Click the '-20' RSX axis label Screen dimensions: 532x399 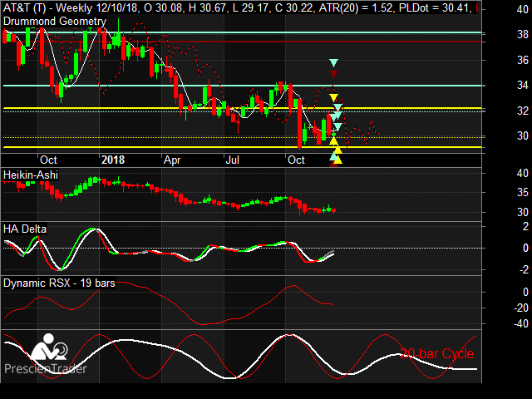click(521, 308)
